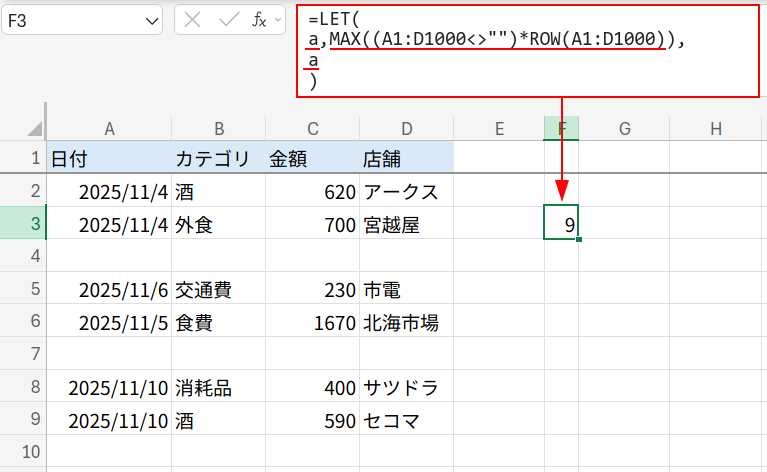Open the small dropdown beside fx
The image size is (767, 472).
pos(278,20)
